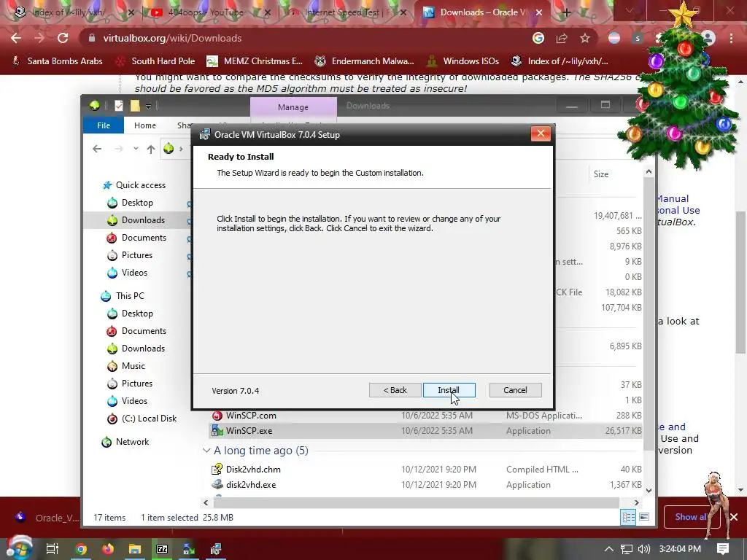Open the Endermanch Malwa... bookmark
Viewport: 747px width, 560px height.
tap(364, 61)
